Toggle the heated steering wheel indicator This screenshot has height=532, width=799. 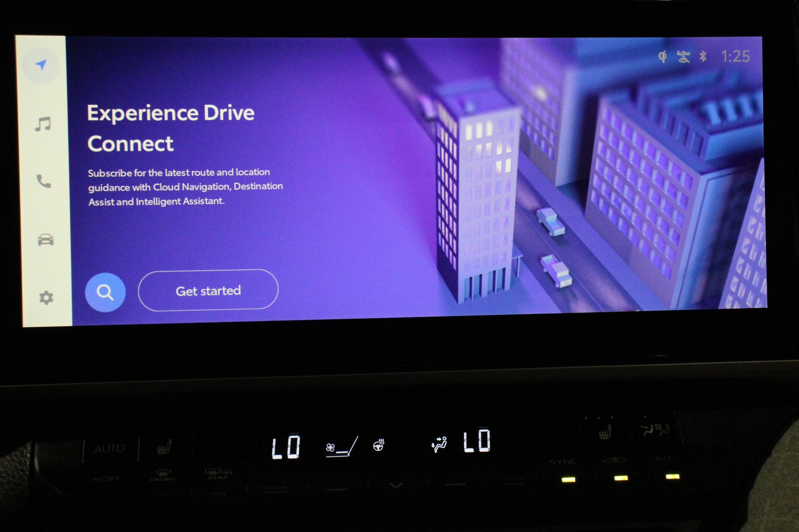pos(378,445)
